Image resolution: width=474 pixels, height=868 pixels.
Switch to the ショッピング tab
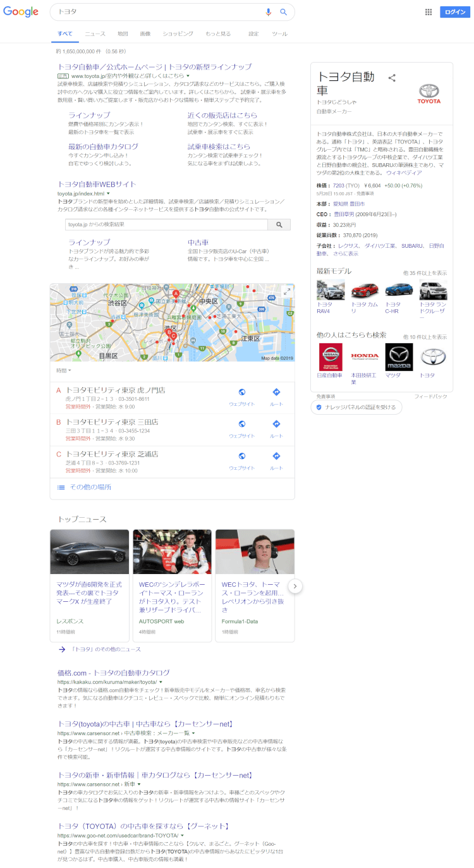click(x=178, y=34)
